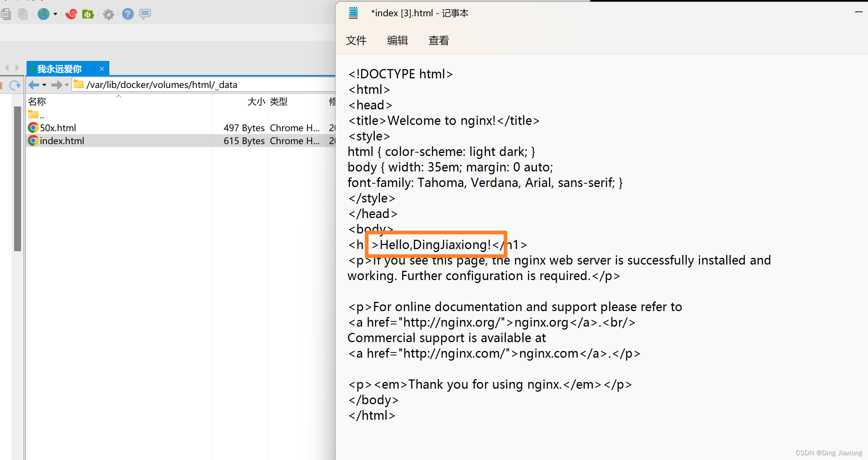Click the grayed paste icon in Xftp toolbar
The height and width of the screenshot is (460, 868).
[23, 14]
